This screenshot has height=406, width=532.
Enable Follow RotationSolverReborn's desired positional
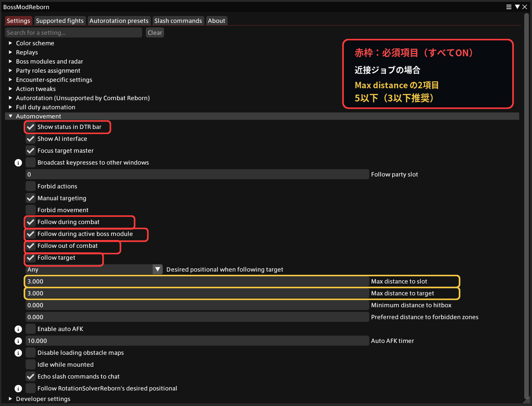click(x=31, y=388)
